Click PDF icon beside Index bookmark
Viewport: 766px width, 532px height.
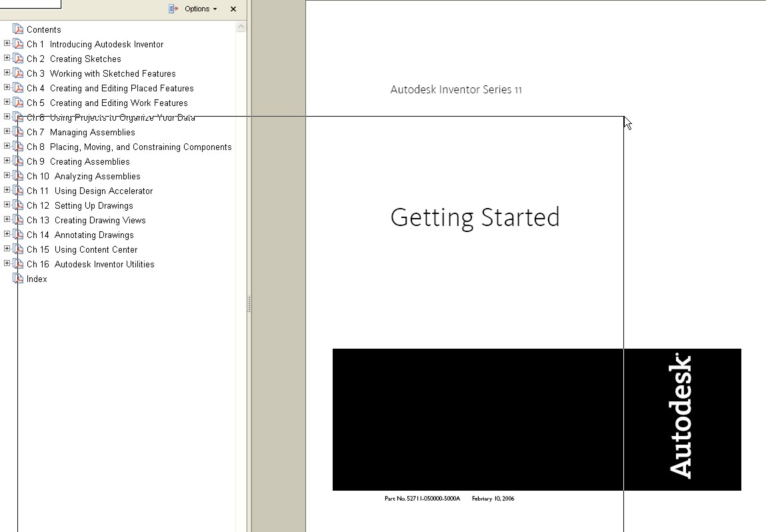pyautogui.click(x=18, y=279)
